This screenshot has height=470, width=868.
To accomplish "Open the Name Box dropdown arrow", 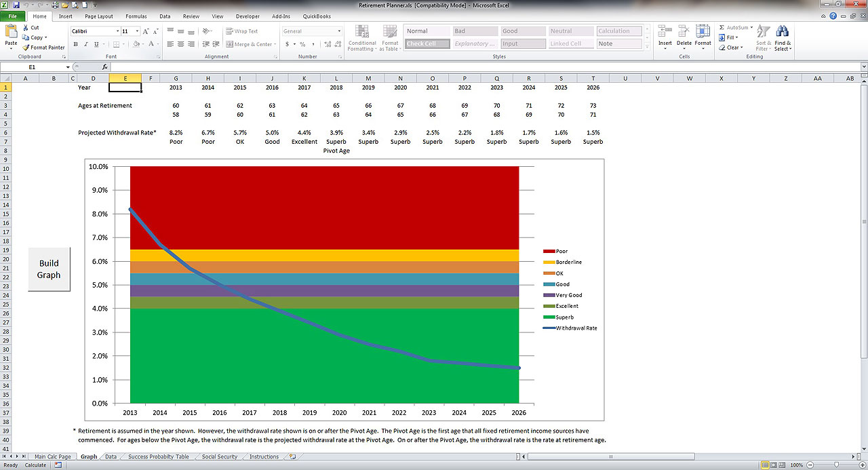I will point(68,67).
